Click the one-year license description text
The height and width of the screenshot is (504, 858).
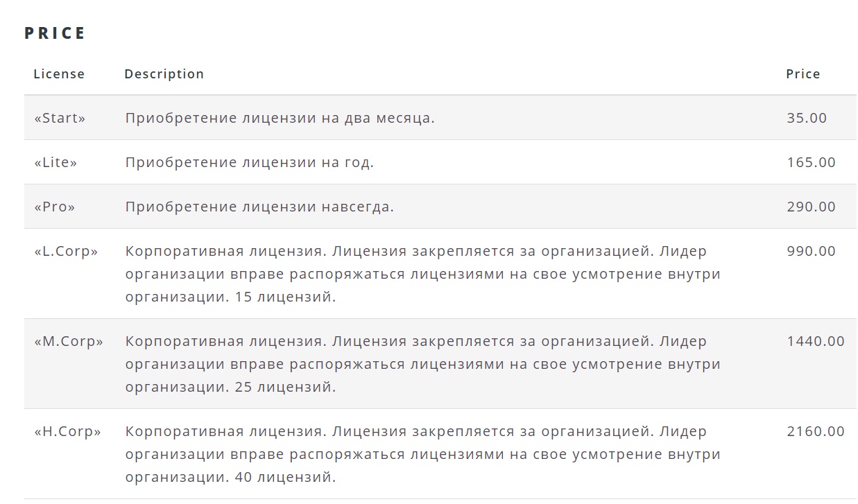click(250, 163)
